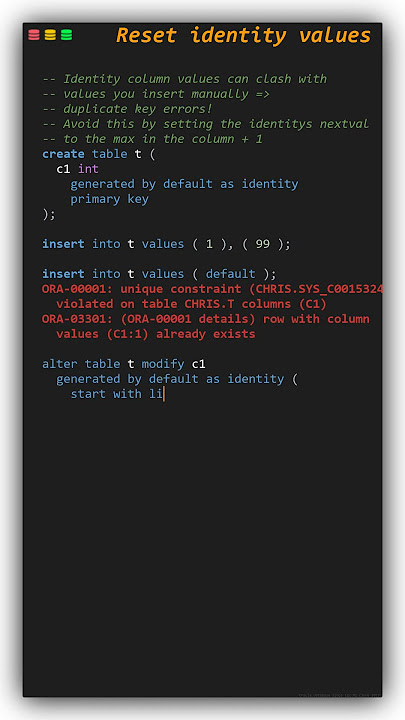405x720 pixels.
Task: Click the red database stack icon
Action: (x=34, y=35)
